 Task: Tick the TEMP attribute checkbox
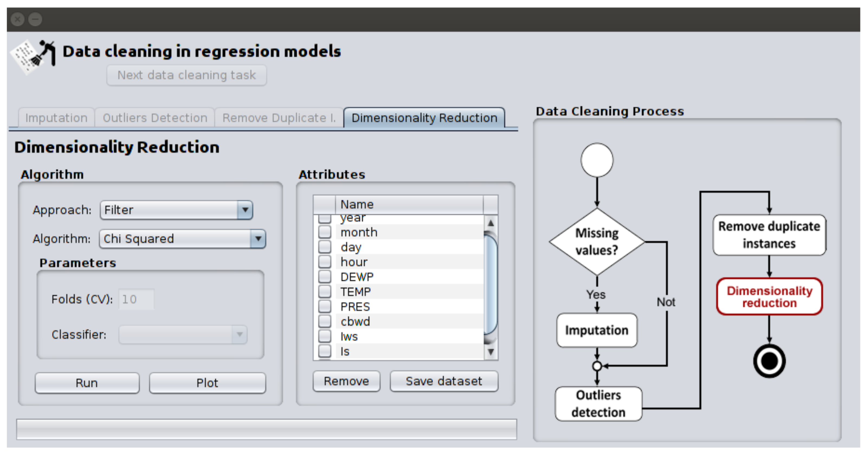point(325,292)
